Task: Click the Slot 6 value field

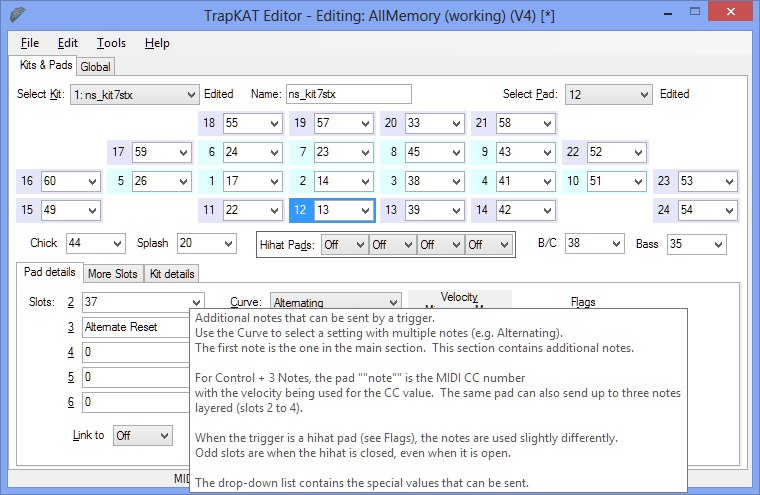Action: (x=136, y=402)
